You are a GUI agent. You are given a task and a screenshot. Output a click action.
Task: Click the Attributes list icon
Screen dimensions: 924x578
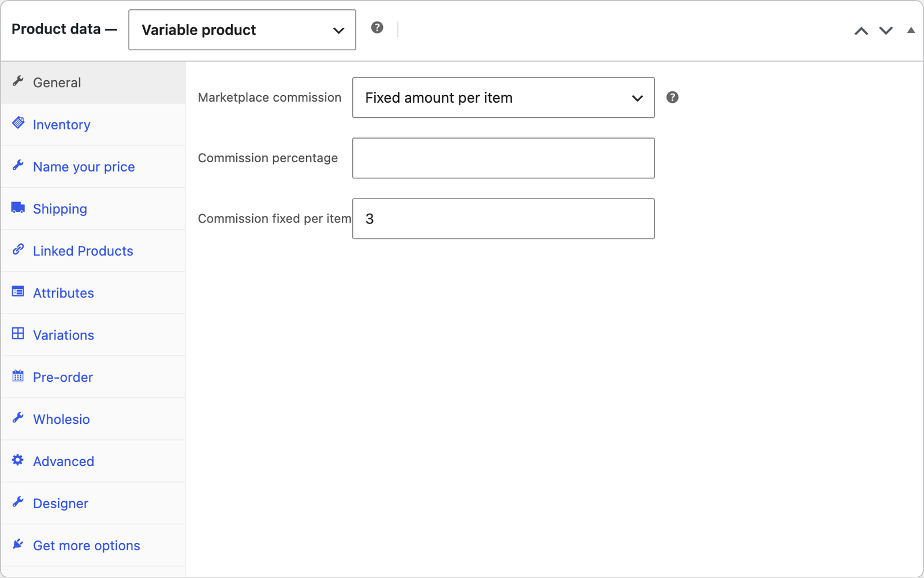click(18, 292)
